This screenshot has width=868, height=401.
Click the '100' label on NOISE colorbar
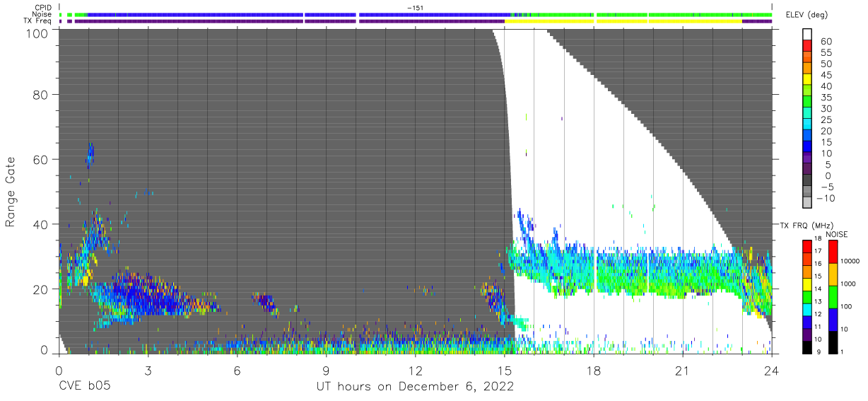(x=846, y=306)
